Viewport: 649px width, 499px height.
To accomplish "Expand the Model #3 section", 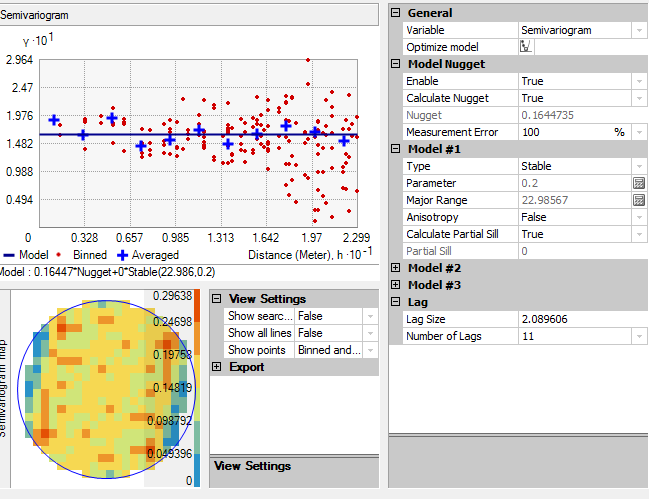I will (396, 285).
